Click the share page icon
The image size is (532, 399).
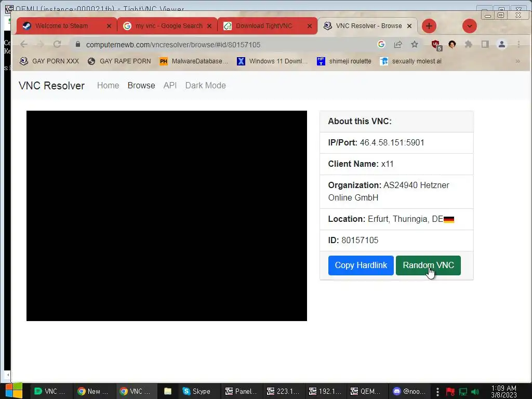pos(397,44)
